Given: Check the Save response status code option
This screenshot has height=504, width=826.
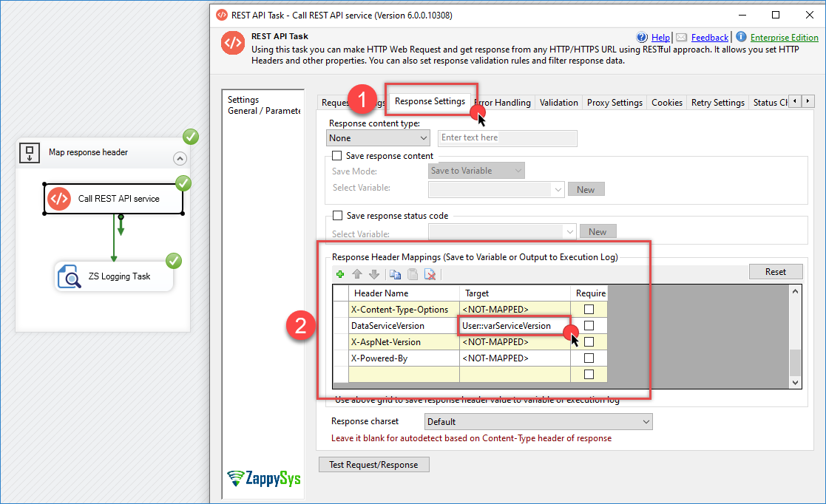Looking at the screenshot, I should pos(337,216).
